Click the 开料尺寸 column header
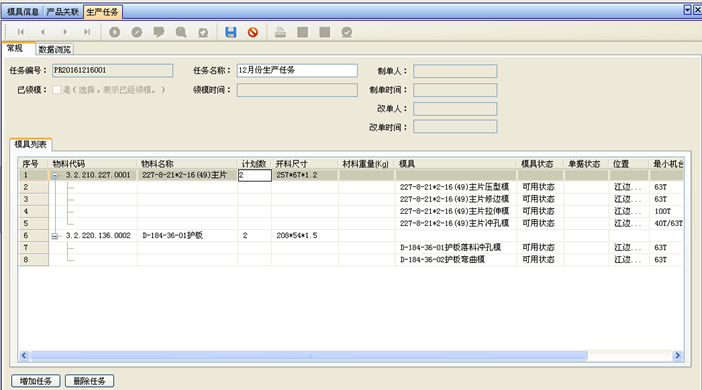 (x=304, y=164)
